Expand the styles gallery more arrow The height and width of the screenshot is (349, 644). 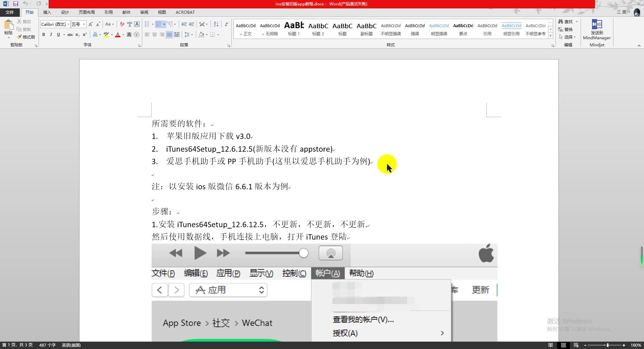tap(550, 36)
